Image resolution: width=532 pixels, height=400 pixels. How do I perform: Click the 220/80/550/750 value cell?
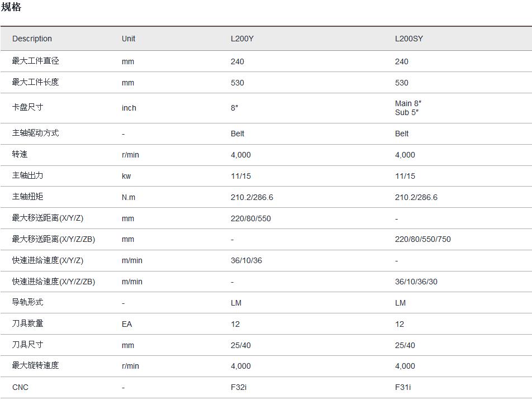[x=422, y=239]
